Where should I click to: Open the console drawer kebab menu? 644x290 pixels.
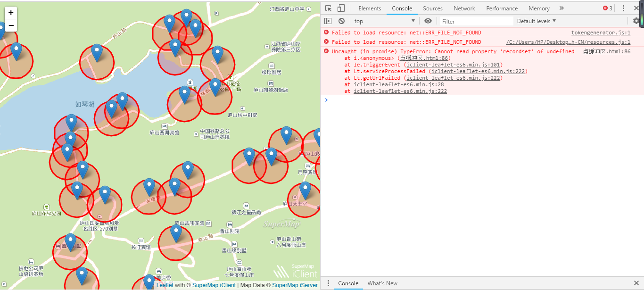[x=328, y=283]
